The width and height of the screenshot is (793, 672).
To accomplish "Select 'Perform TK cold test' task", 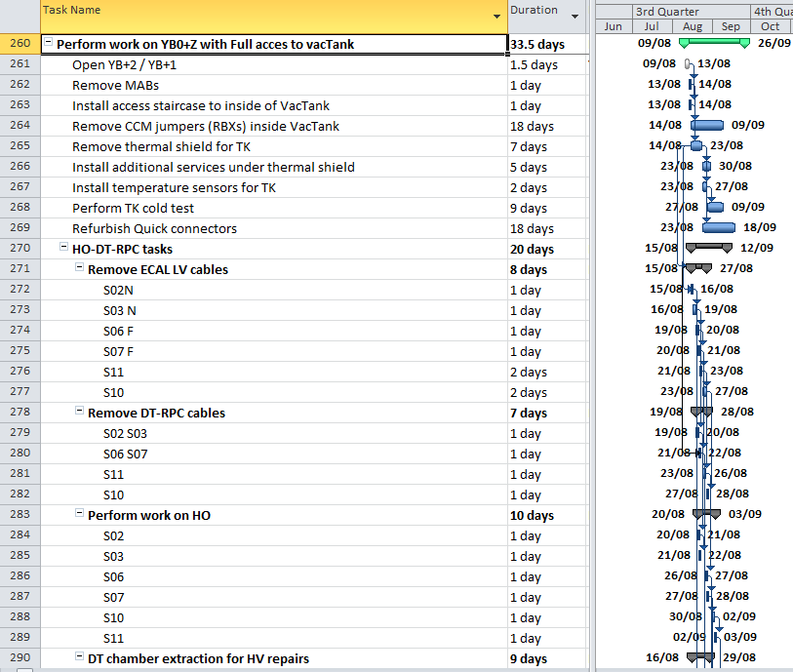I will tap(133, 209).
